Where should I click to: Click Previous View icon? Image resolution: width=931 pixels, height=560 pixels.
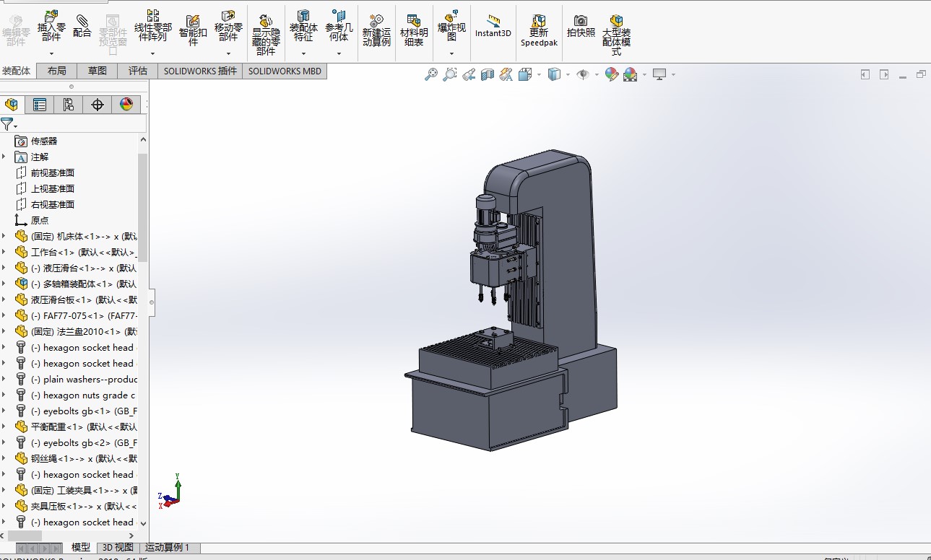[x=469, y=74]
